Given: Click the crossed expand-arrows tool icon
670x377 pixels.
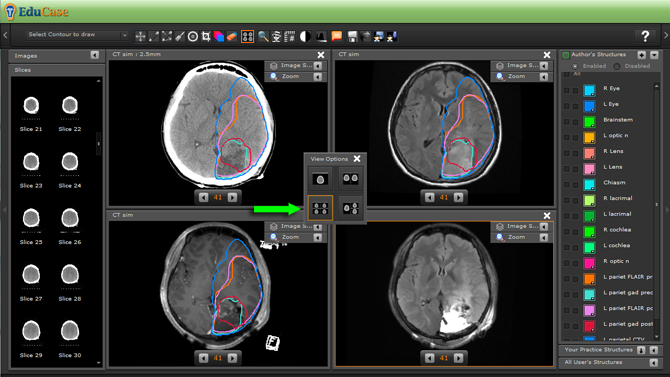Looking at the screenshot, I should 167,36.
